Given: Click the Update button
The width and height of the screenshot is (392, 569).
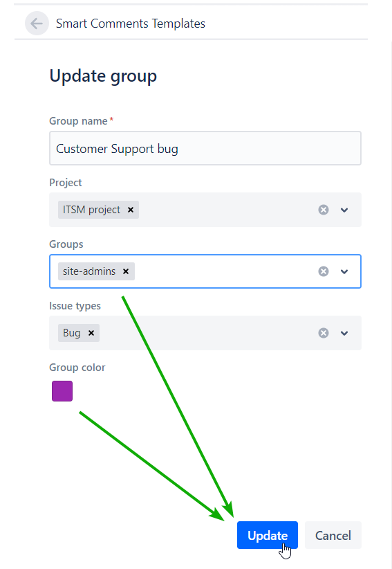Looking at the screenshot, I should click(268, 535).
